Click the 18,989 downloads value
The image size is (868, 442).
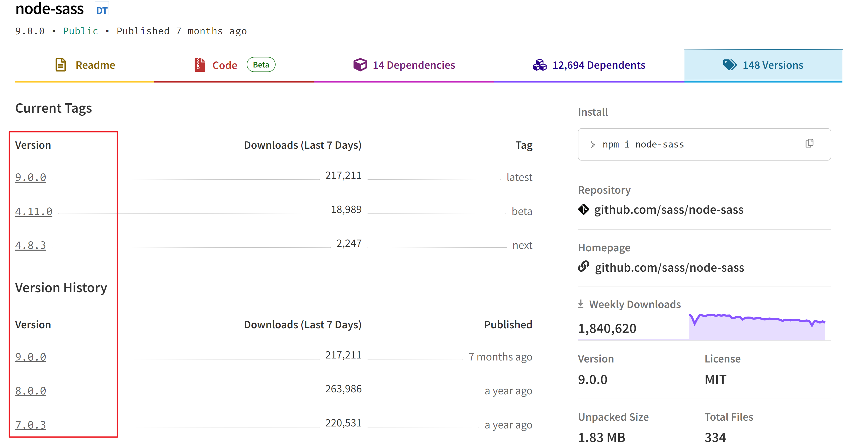tap(346, 209)
